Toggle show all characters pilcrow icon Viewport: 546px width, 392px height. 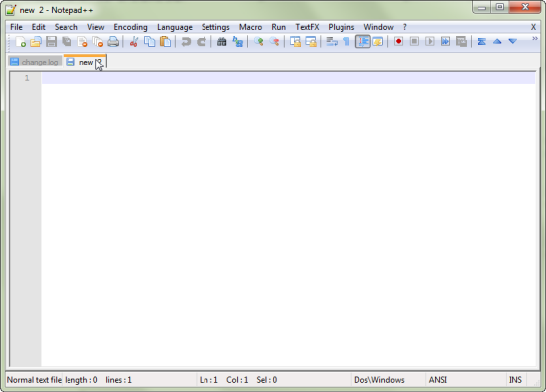(x=346, y=42)
